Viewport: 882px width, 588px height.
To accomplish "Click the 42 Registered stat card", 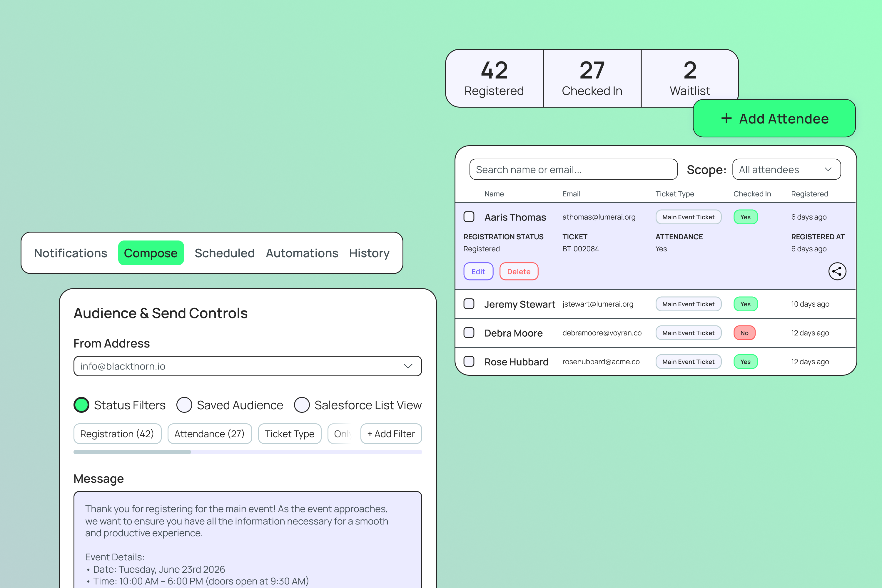I will (494, 78).
